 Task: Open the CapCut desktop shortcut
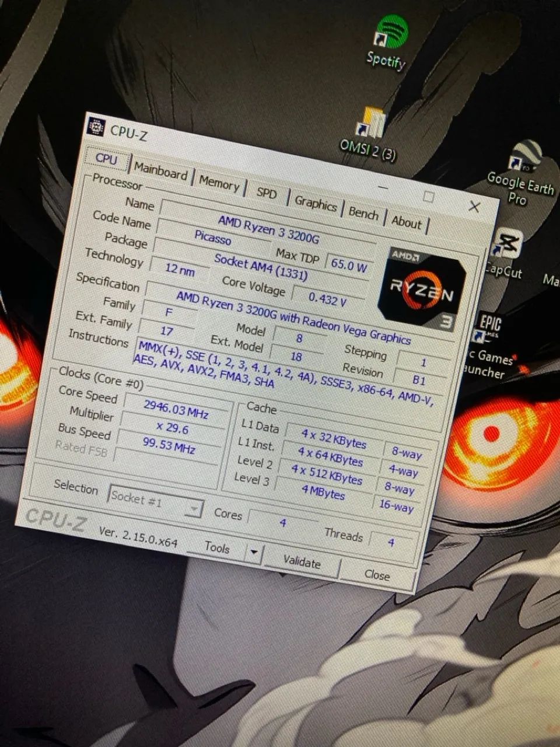tap(505, 255)
